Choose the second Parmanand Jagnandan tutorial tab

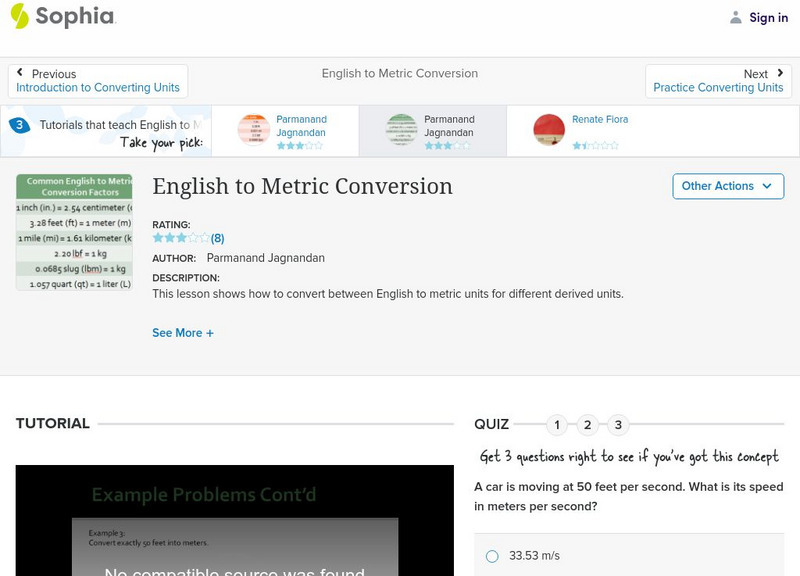tap(432, 131)
